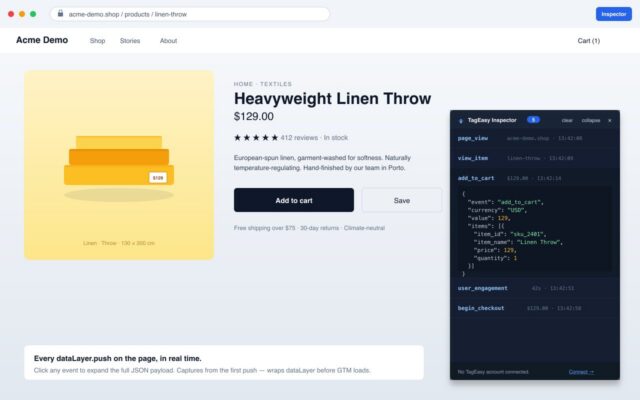Click the "412 reviews" text
This screenshot has width=640, height=400.
(299, 138)
